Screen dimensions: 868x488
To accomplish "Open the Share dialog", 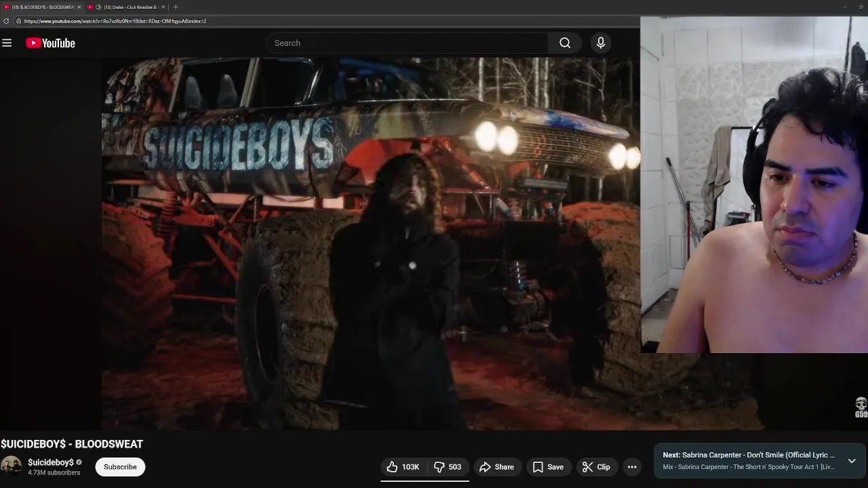I will (496, 467).
